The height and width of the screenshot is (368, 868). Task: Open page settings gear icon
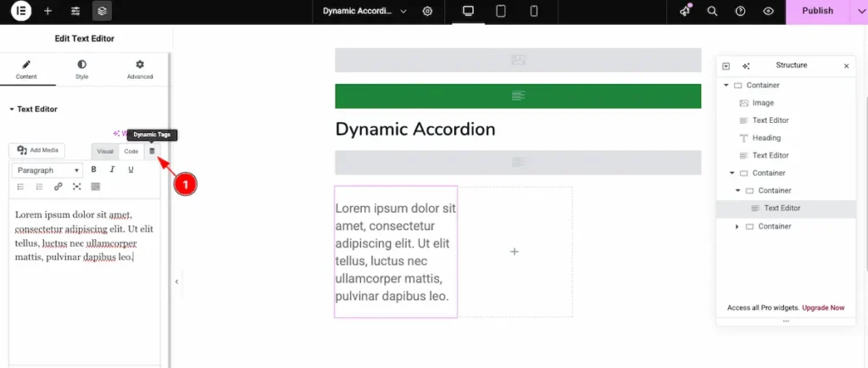(427, 11)
